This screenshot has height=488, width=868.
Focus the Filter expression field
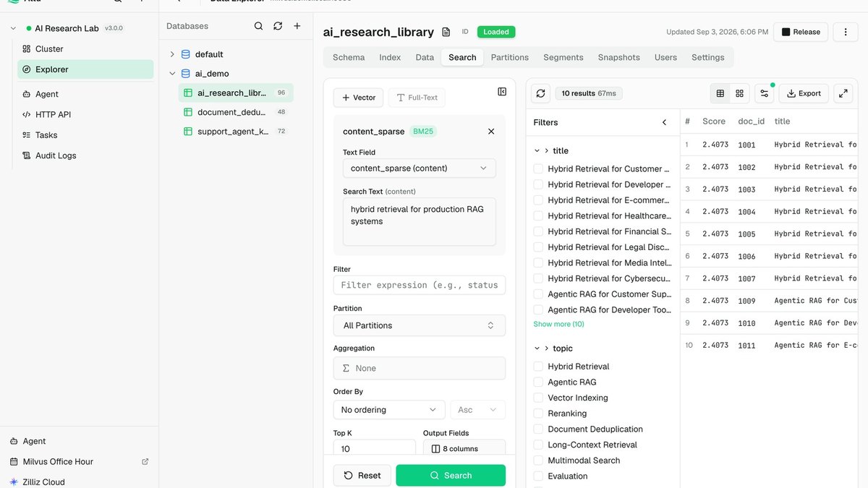tap(420, 285)
